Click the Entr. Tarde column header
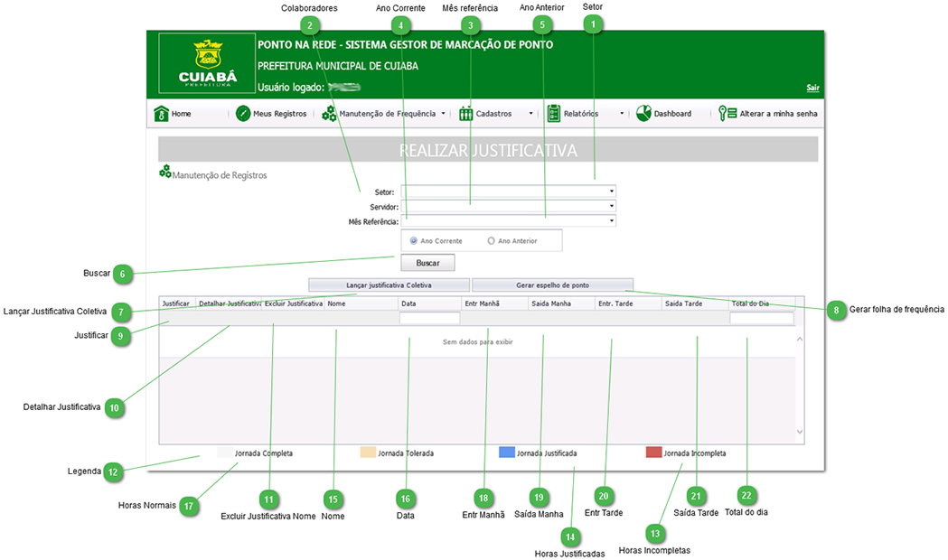The width and height of the screenshot is (948, 560). (629, 303)
